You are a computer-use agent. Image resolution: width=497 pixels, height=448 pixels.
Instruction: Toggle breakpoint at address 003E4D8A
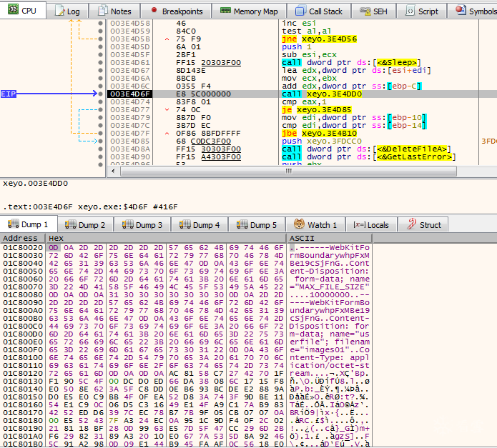coord(101,149)
